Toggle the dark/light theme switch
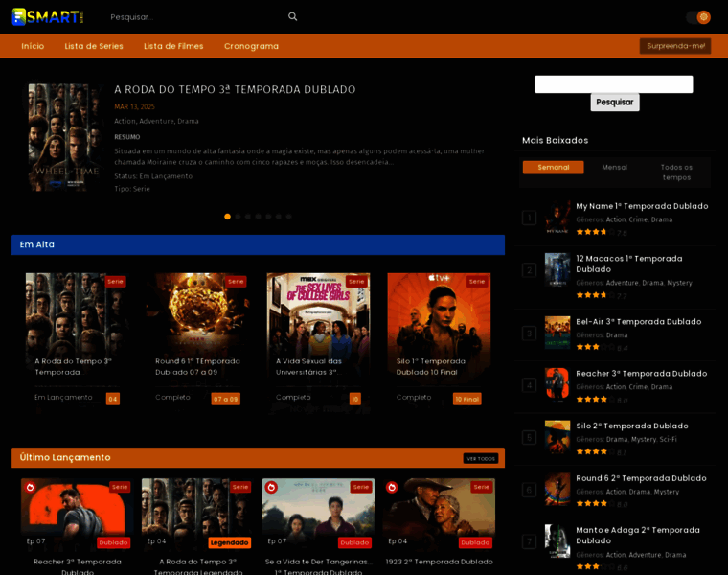The width and height of the screenshot is (728, 575). pos(698,17)
